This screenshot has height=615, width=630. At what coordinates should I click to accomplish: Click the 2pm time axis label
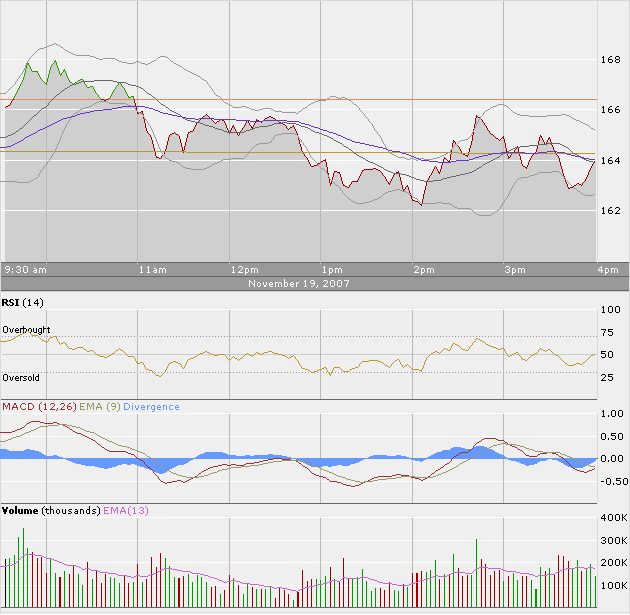pos(423,270)
